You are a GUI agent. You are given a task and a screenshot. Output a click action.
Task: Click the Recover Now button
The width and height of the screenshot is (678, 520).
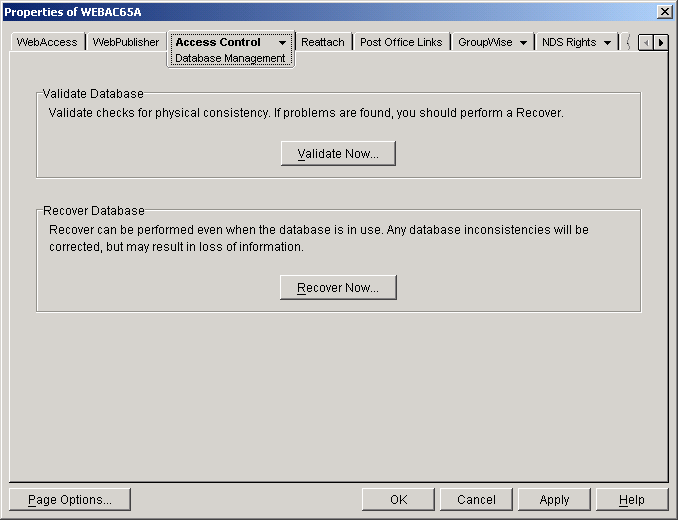click(x=338, y=287)
